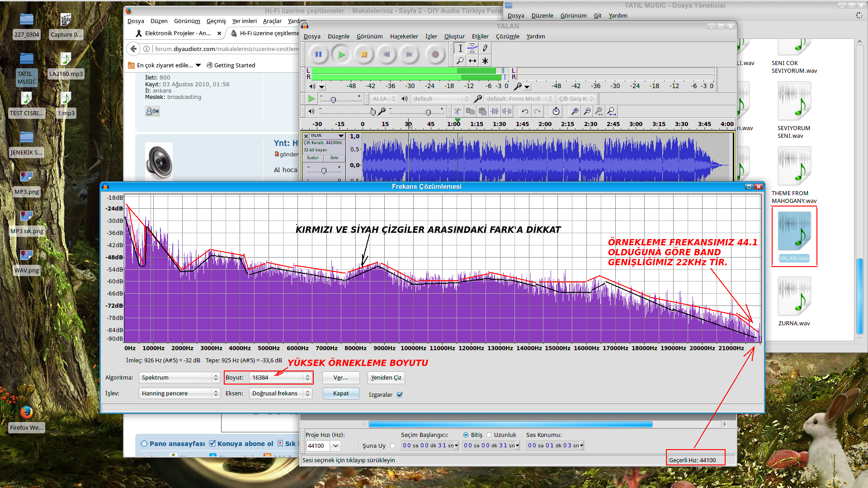Expand the Eksen Doğrusal frekans dropdown
This screenshot has width=868, height=488.
[x=280, y=393]
